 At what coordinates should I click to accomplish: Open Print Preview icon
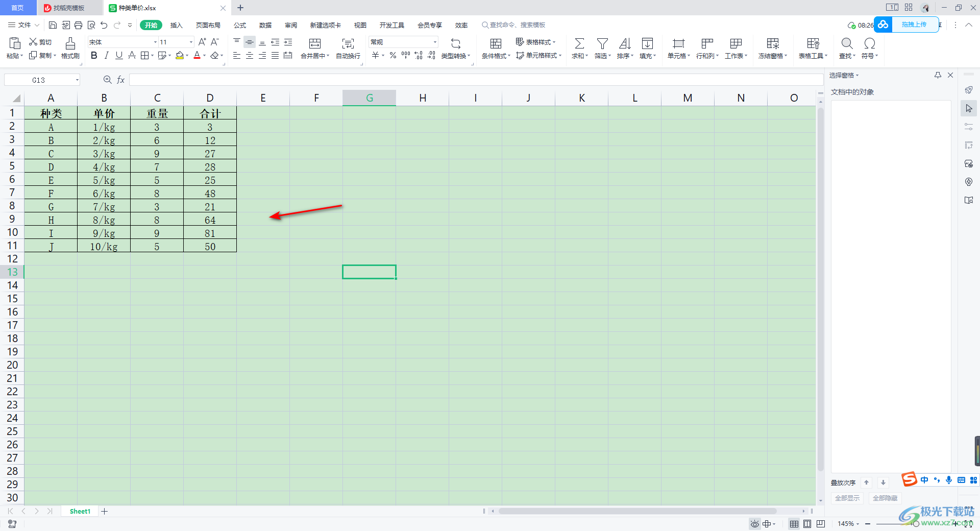click(91, 25)
